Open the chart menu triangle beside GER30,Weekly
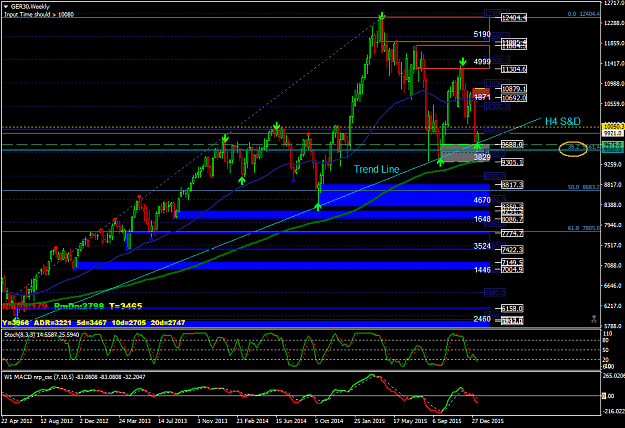 coord(6,7)
